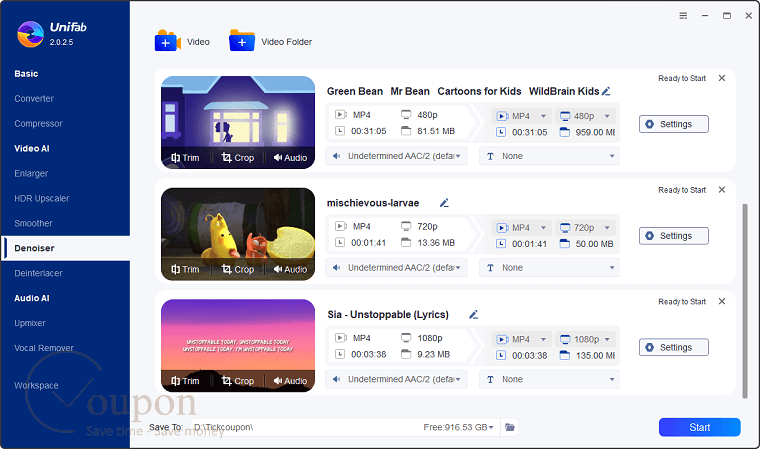This screenshot has width=760, height=449.
Task: Open Audio options on Sia - Unstoppable thumbnail
Action: tap(290, 381)
